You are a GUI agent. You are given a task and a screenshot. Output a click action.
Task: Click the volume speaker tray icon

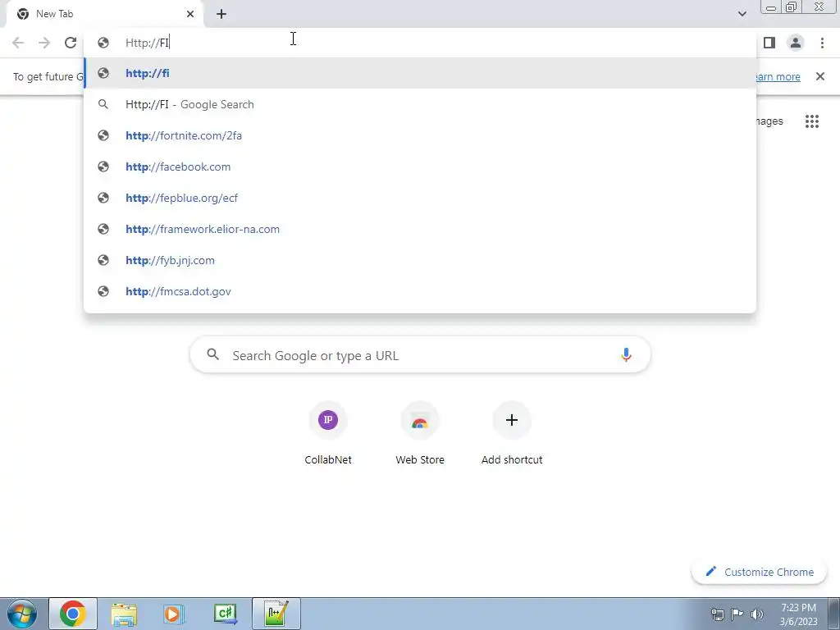coord(757,614)
